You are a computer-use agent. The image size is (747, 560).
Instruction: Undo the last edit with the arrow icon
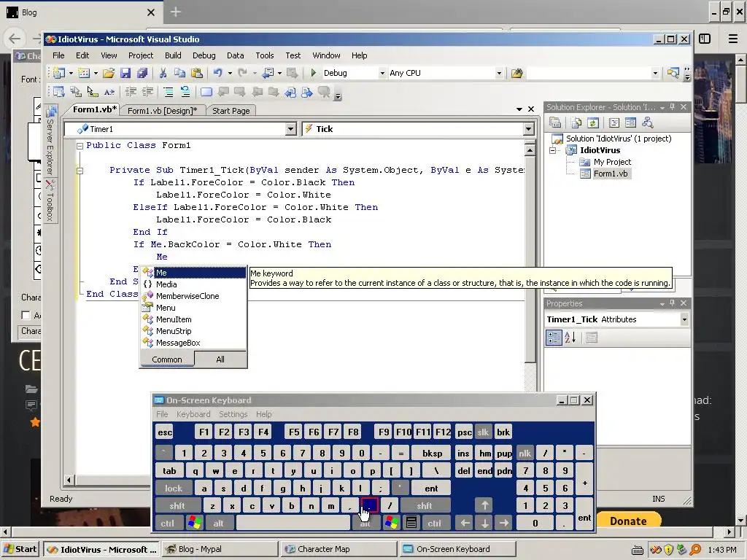tap(217, 73)
